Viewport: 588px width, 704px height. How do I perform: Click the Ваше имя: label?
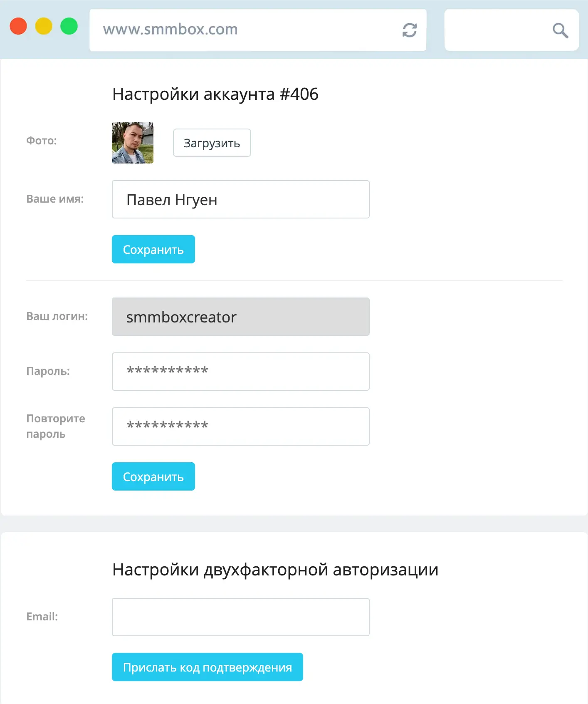(55, 199)
